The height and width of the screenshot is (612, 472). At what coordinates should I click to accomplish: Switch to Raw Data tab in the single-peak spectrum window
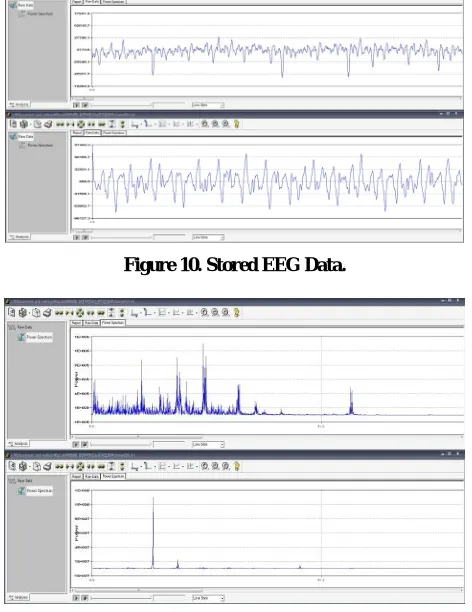[x=92, y=476]
